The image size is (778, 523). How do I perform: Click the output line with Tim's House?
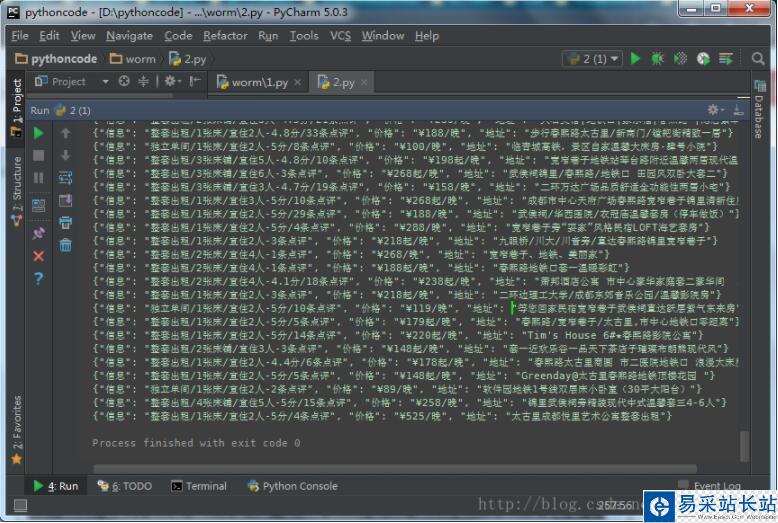(x=398, y=335)
